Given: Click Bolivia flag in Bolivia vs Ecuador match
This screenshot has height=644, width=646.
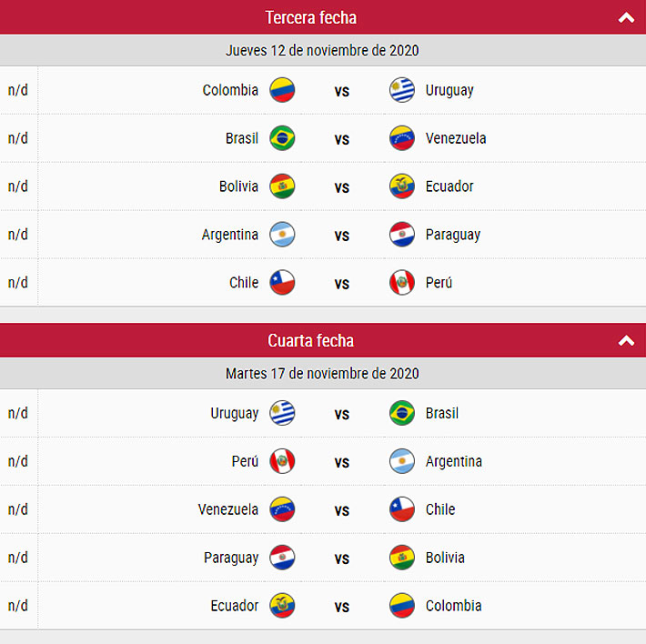Looking at the screenshot, I should [282, 186].
